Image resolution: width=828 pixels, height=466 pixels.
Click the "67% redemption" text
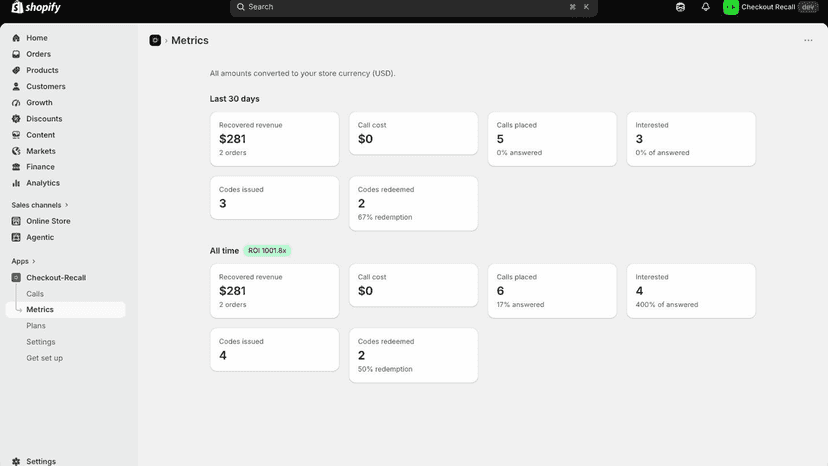385,217
